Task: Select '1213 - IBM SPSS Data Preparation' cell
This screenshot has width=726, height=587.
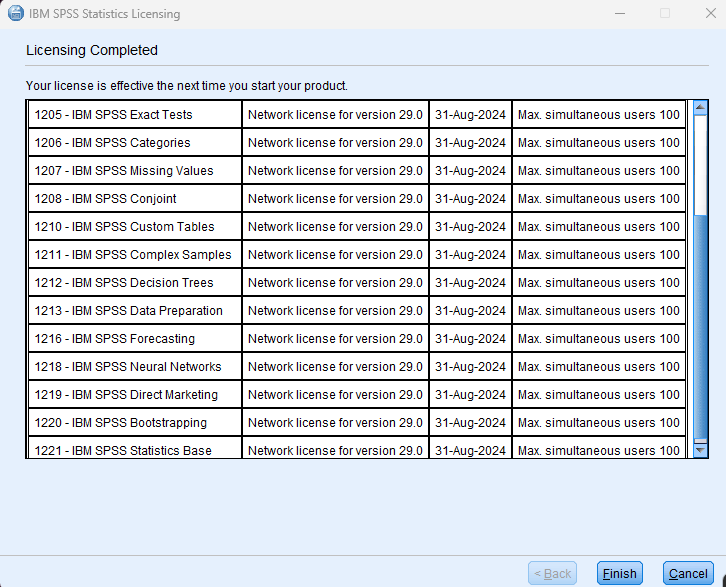Action: [135, 311]
